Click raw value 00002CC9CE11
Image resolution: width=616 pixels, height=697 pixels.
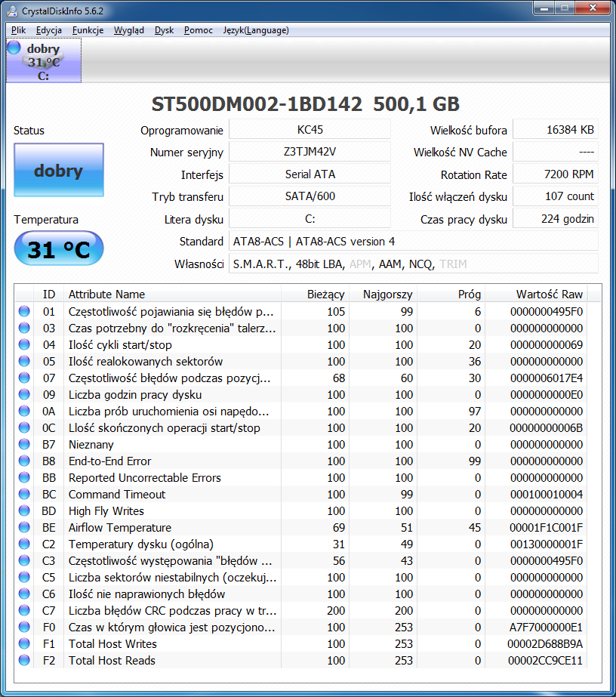coord(545,660)
